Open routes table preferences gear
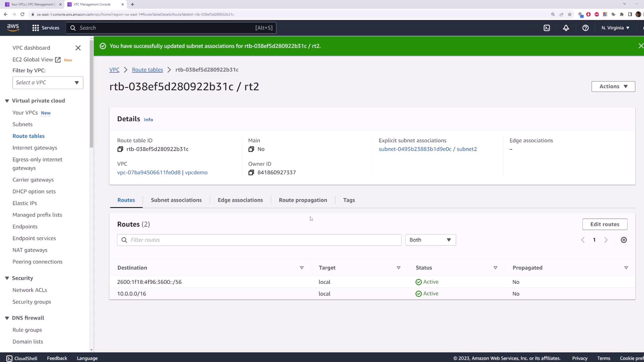Viewport: 644px width, 362px height. click(624, 240)
